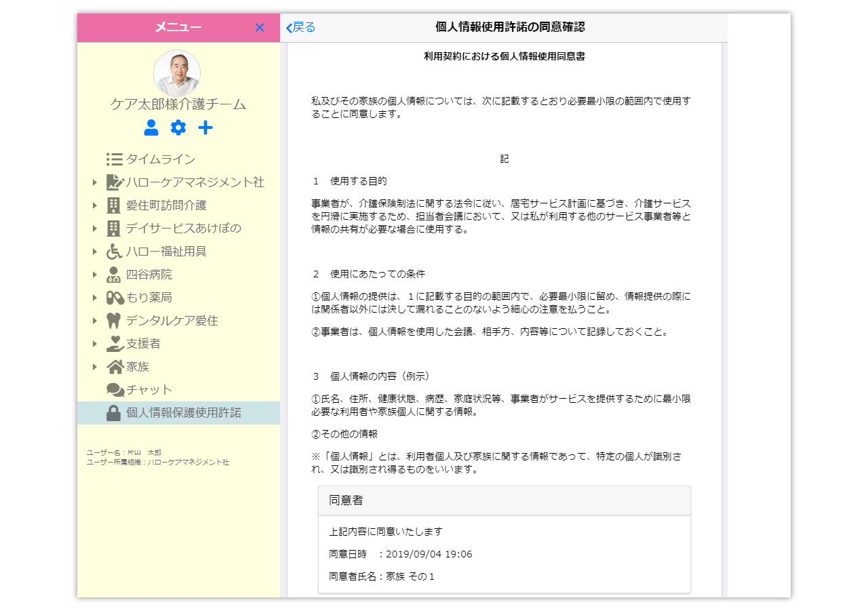Click the user profile photo
This screenshot has width=868, height=611.
click(x=177, y=73)
